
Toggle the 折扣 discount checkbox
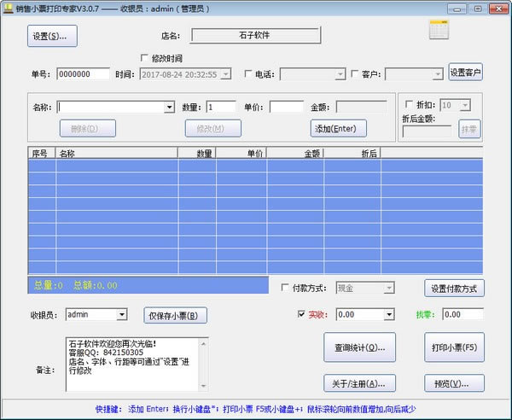409,105
